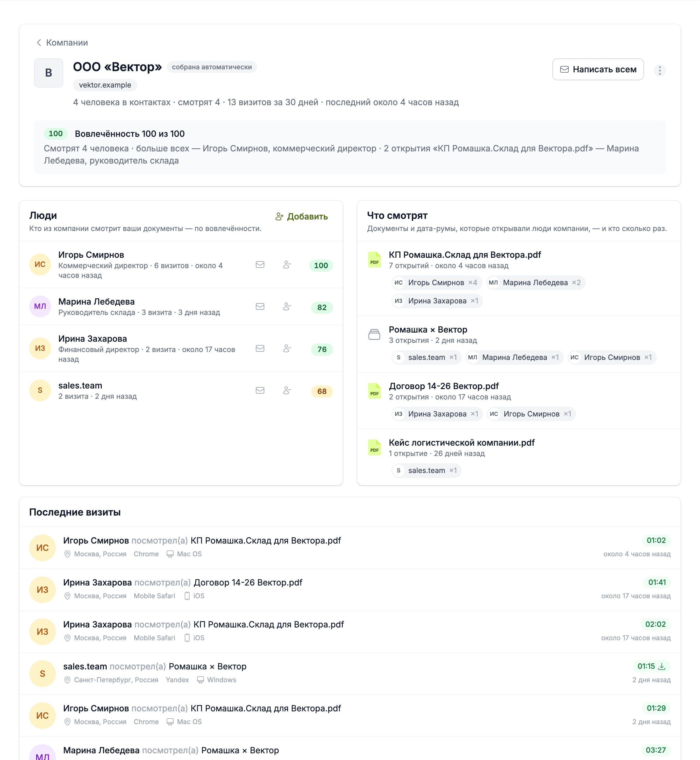Click duration badge 02:02 on Ирина's visit
Screen dimensions: 700x760
(x=655, y=624)
